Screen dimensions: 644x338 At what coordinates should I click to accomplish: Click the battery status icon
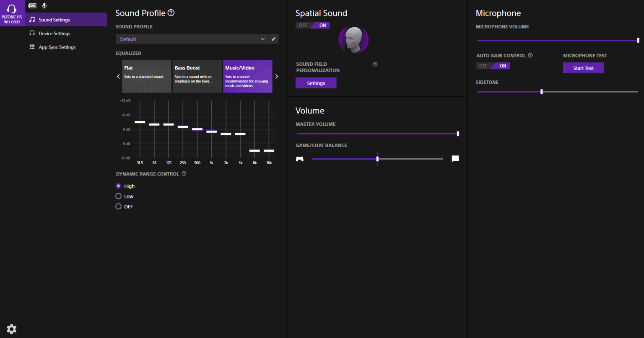(x=32, y=6)
